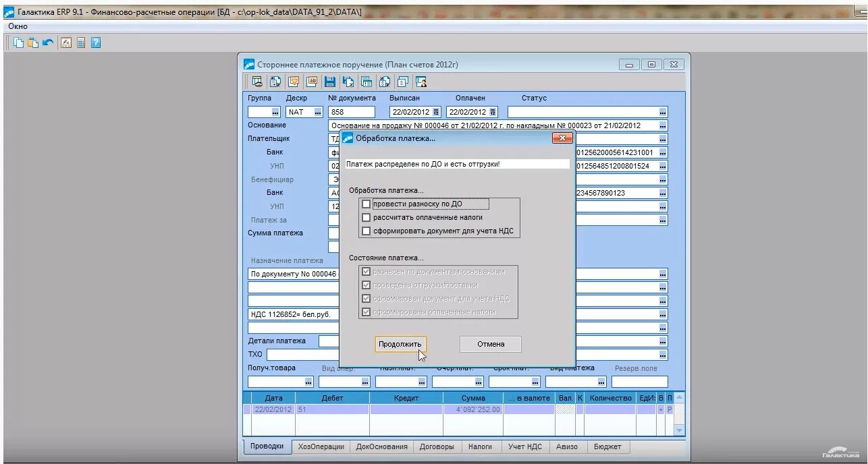The width and height of the screenshot is (868, 464).
Task: Click 'сформированы оплаченные налоги' status checkbox
Action: point(367,312)
